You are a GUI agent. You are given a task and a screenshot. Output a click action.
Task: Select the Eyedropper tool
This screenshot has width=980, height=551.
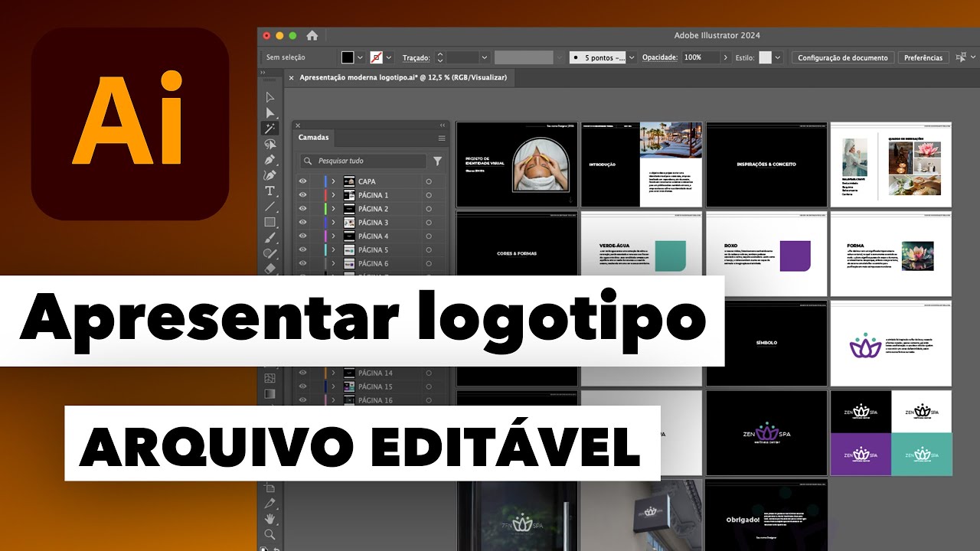pos(269,503)
